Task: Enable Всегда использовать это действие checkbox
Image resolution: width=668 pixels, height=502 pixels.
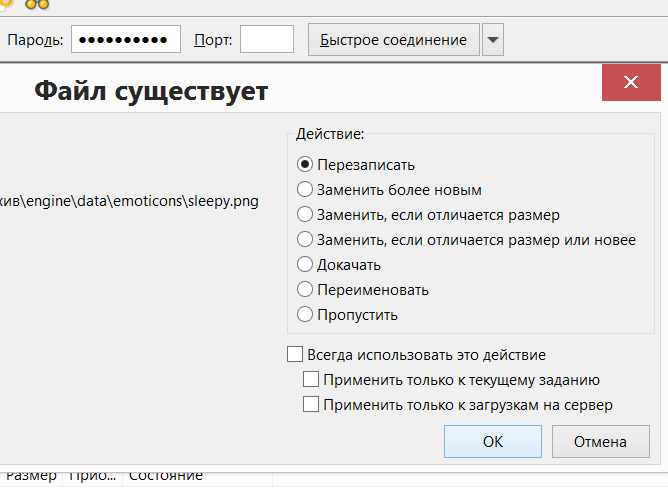Action: coord(295,355)
